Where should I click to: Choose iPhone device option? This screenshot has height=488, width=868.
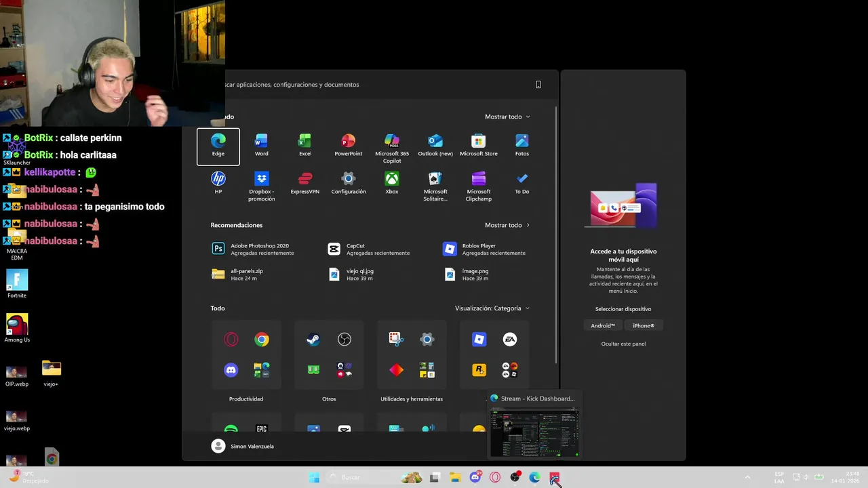pyautogui.click(x=644, y=325)
